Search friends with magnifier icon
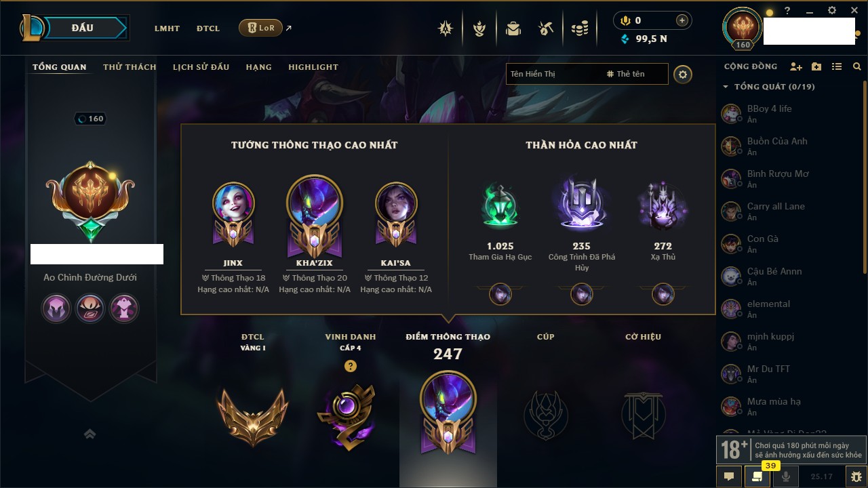The width and height of the screenshot is (868, 488). (x=857, y=66)
